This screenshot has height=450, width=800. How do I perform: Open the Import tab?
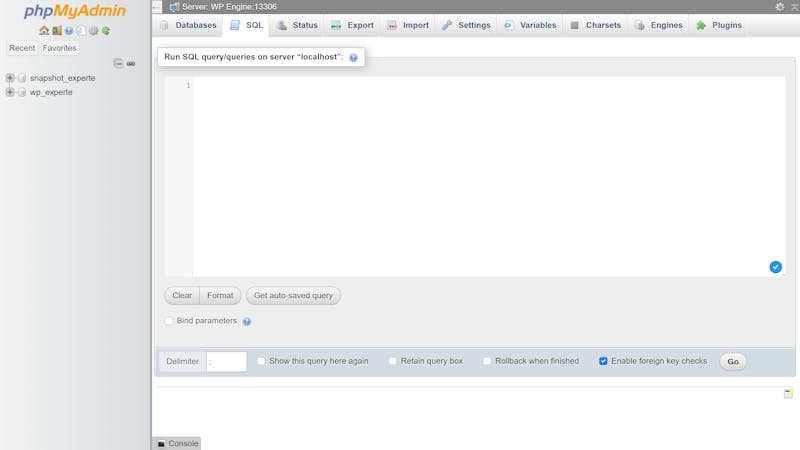[408, 26]
